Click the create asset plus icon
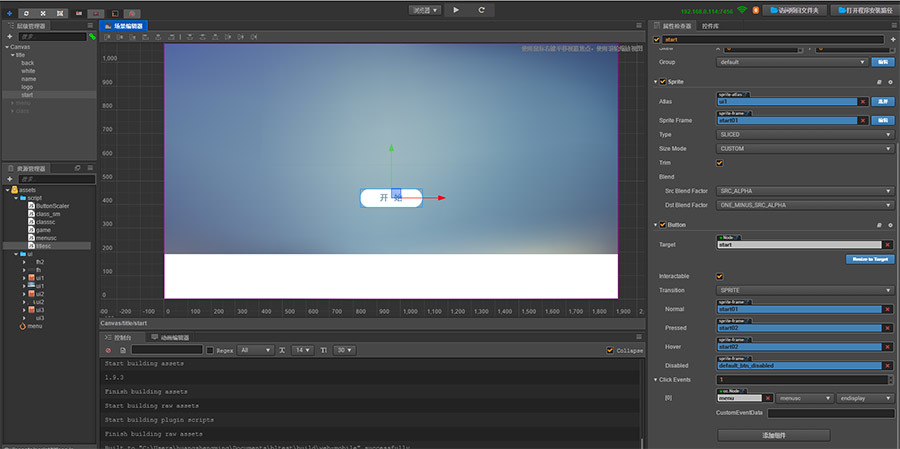This screenshot has width=900, height=449. tap(9, 179)
